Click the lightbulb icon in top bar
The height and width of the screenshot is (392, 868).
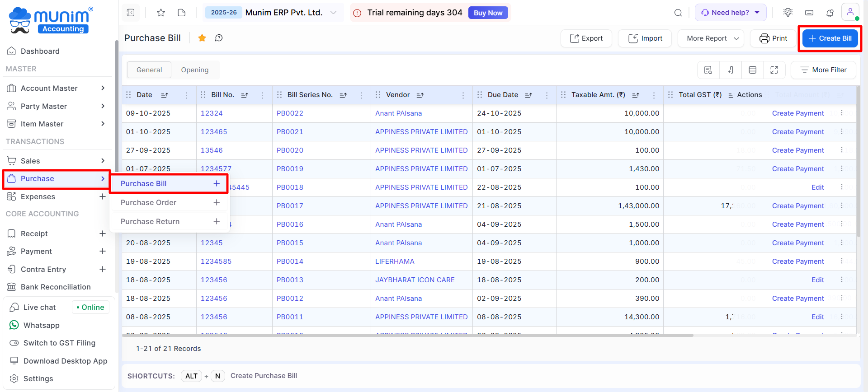(788, 13)
